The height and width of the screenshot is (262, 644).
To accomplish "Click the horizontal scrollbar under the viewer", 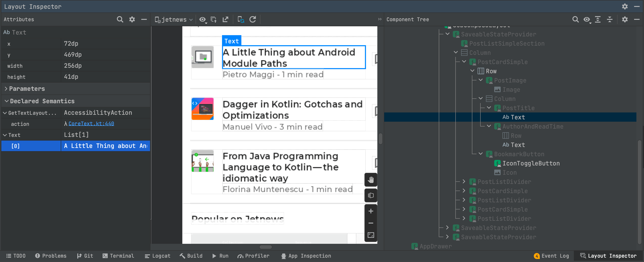I will click(x=266, y=247).
